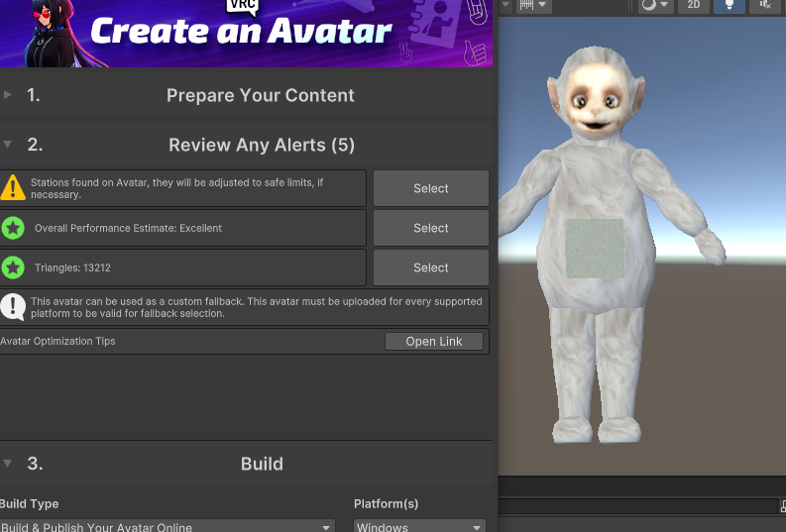Image resolution: width=786 pixels, height=532 pixels.
Task: Open Link for Avatar Optimization Tips
Action: coord(433,341)
